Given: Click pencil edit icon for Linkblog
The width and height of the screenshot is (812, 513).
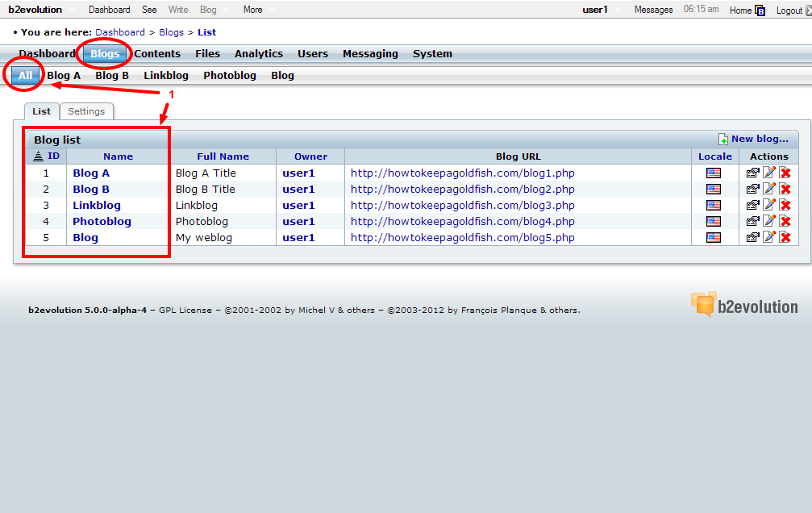Looking at the screenshot, I should pyautogui.click(x=769, y=205).
